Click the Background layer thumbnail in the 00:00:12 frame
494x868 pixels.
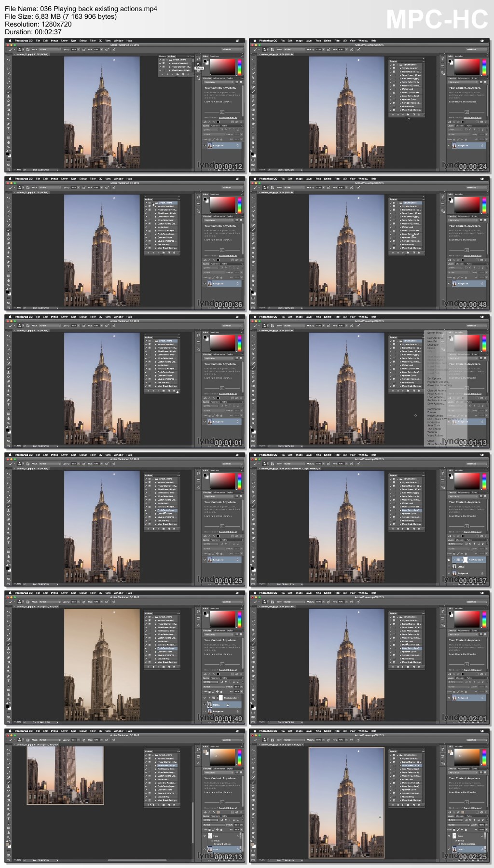210,145
